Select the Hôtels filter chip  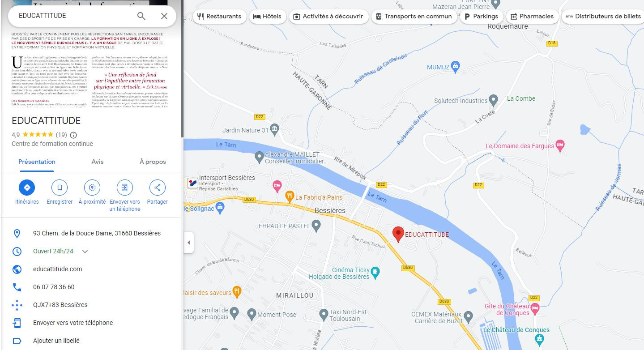pos(267,17)
